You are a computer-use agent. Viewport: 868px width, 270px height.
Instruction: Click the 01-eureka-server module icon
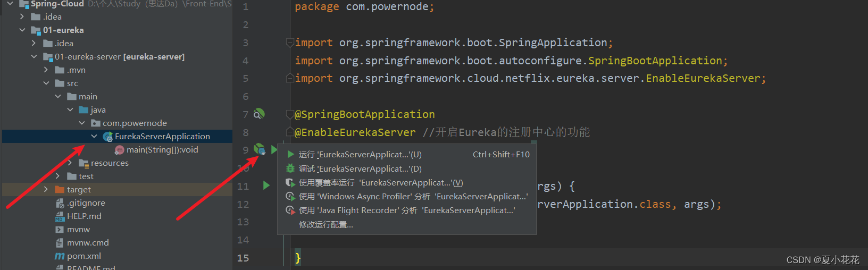click(x=48, y=57)
